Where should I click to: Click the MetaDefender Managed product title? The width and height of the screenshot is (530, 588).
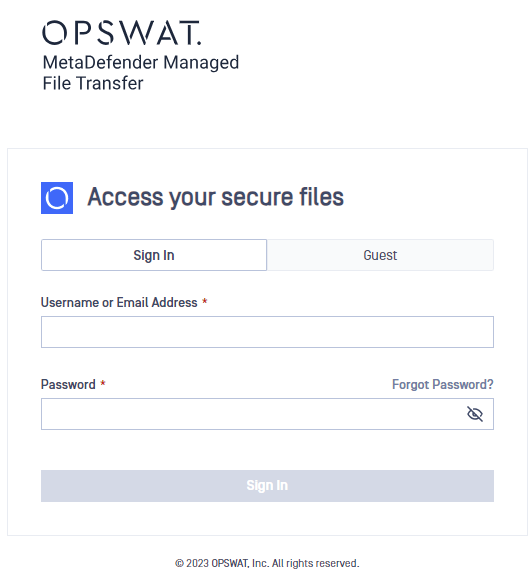click(x=141, y=63)
